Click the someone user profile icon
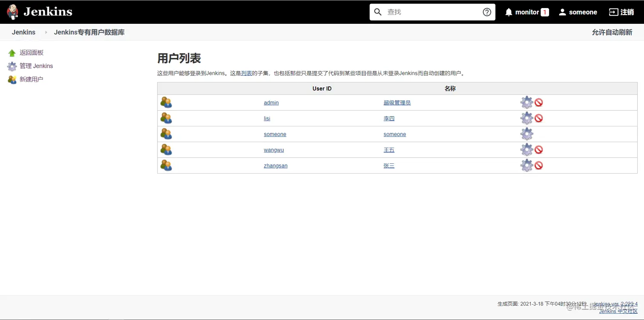The width and height of the screenshot is (644, 320). point(562,12)
